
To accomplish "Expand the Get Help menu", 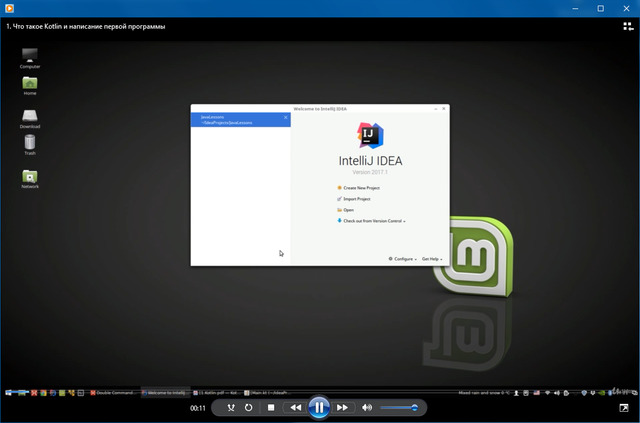I will [431, 259].
